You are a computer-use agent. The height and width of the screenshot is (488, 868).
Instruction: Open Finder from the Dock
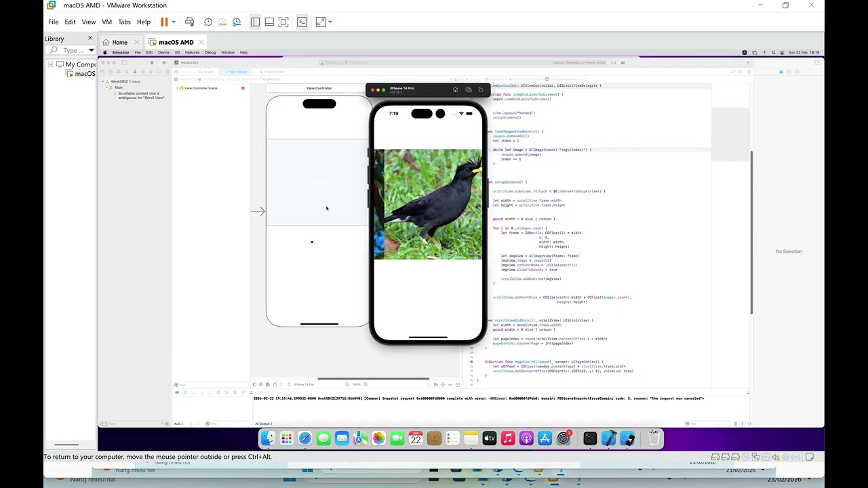coord(268,439)
